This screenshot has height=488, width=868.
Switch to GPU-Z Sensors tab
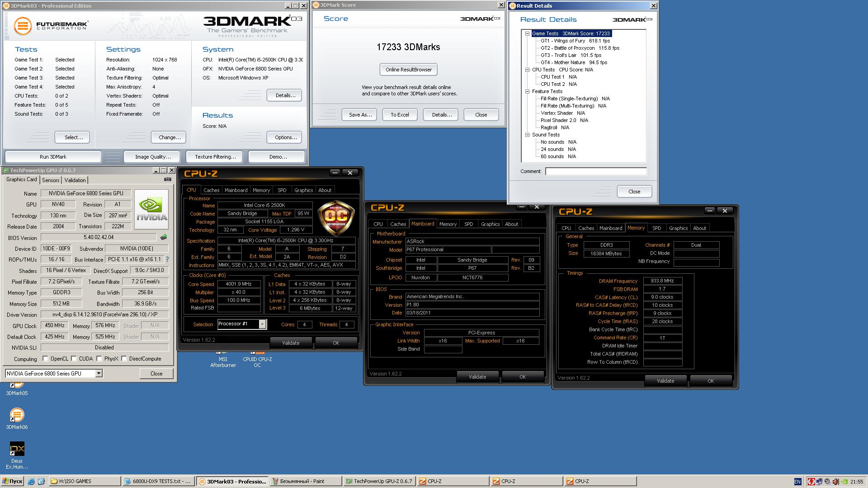[51, 180]
